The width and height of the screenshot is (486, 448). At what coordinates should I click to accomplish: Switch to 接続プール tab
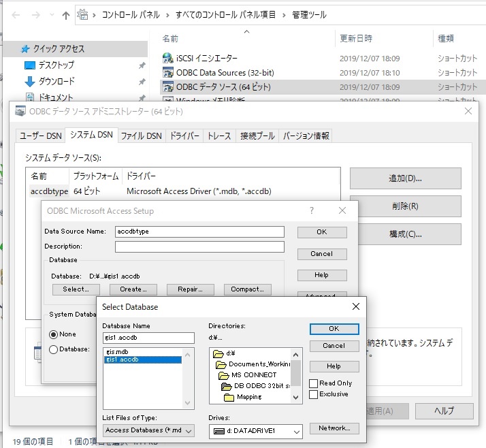tap(257, 135)
